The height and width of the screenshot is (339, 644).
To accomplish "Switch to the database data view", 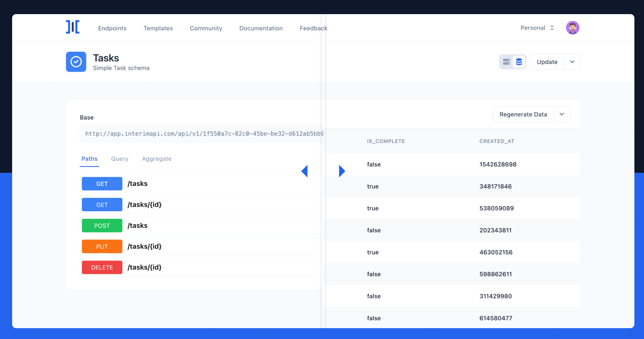I will (519, 62).
